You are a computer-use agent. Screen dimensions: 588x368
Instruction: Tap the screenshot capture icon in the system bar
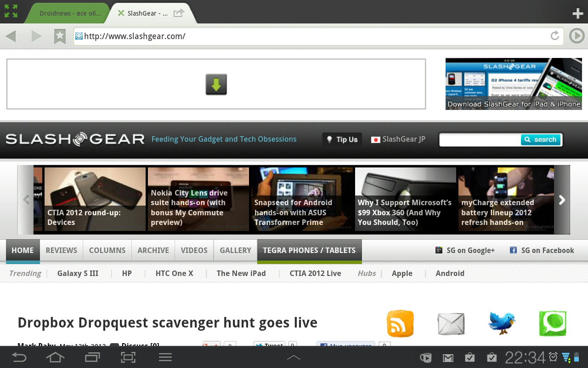tap(128, 357)
